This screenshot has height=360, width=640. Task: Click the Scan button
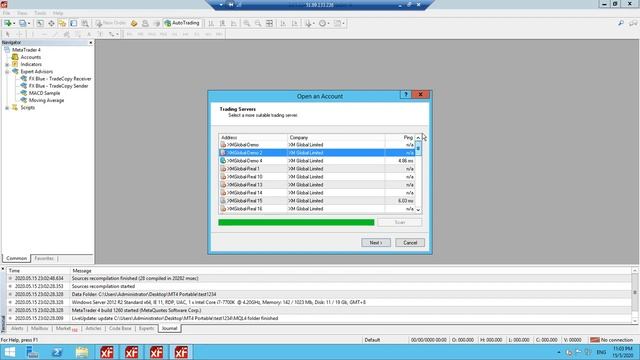tap(400, 222)
